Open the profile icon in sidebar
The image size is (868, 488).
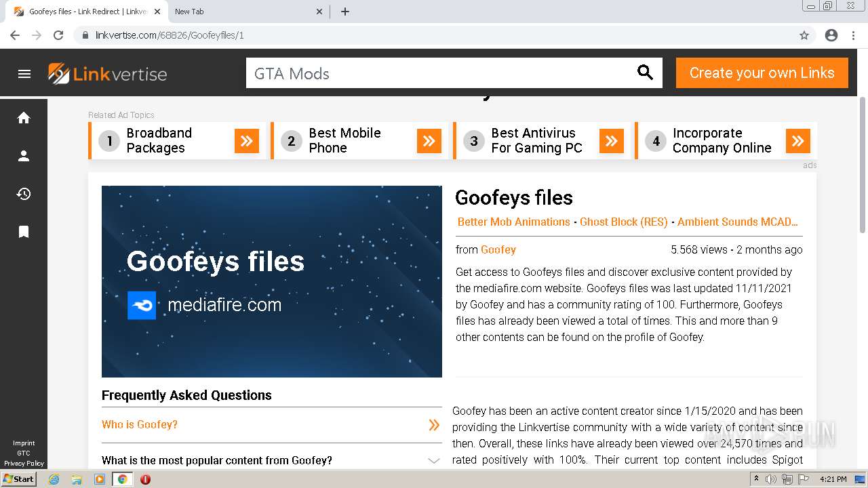pyautogui.click(x=24, y=156)
